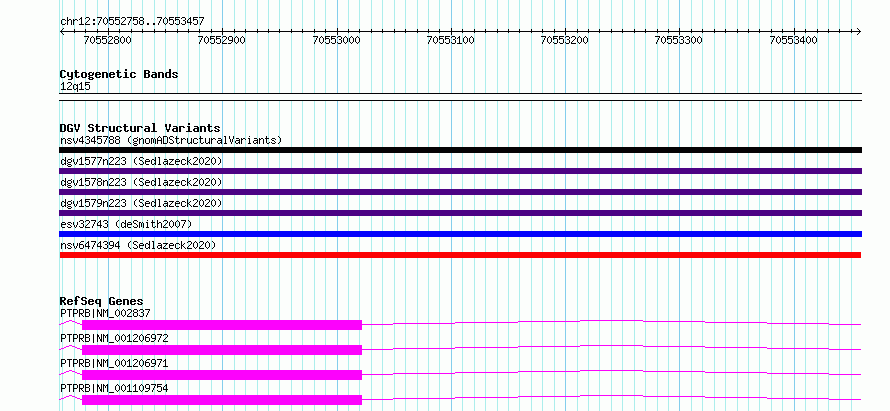Image resolution: width=890 pixels, height=411 pixels.
Task: Click the purple dgv1578n223 variant bar
Action: (460, 192)
